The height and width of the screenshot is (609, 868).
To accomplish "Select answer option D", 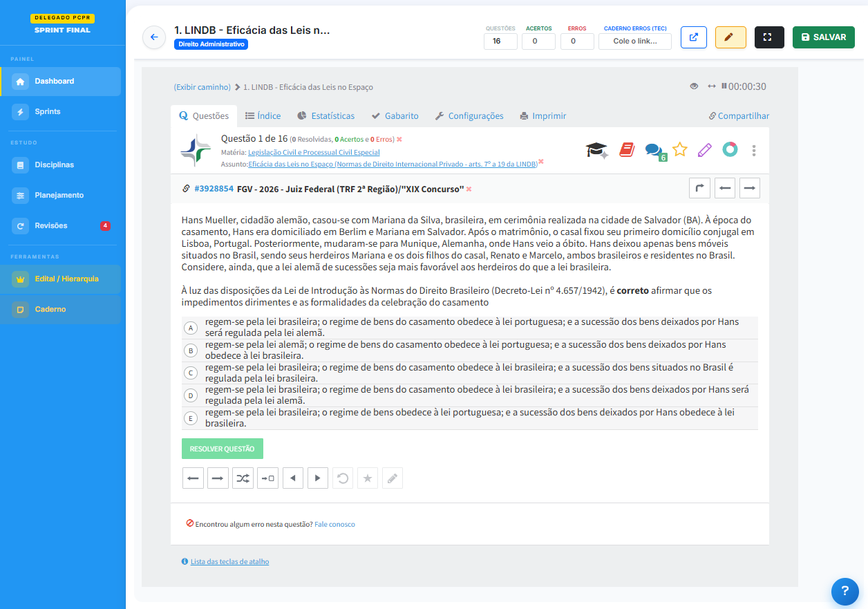I will [x=191, y=395].
